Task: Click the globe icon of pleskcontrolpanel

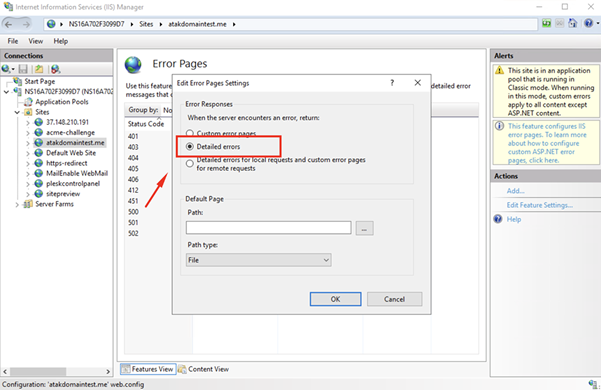Action: coord(39,184)
